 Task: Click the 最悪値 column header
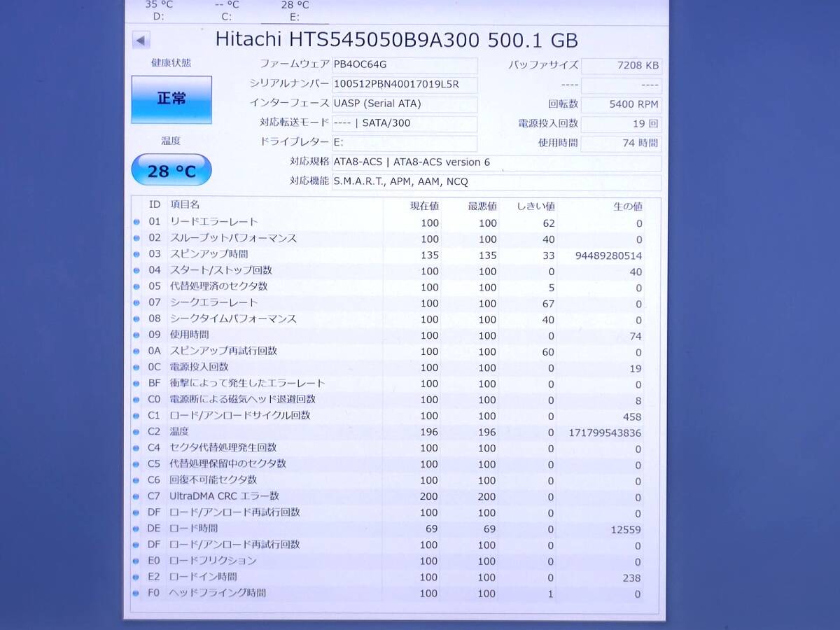482,206
